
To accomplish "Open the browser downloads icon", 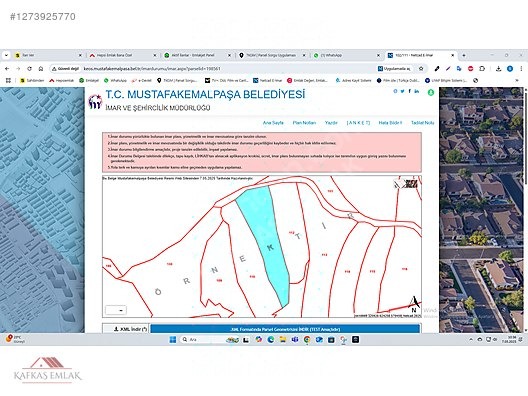I will pyautogui.click(x=498, y=69).
